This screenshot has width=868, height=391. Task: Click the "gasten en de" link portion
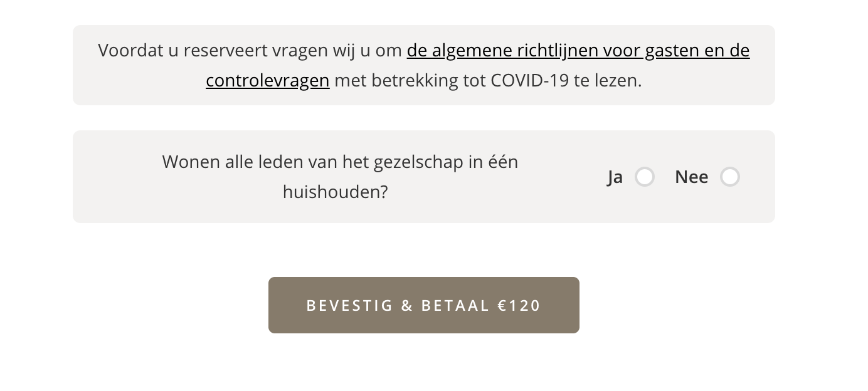[x=697, y=50]
